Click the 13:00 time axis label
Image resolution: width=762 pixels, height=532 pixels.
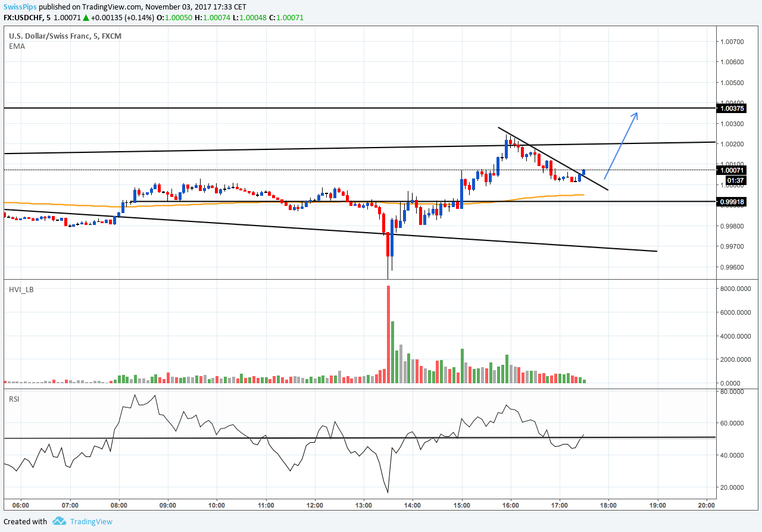pyautogui.click(x=364, y=505)
